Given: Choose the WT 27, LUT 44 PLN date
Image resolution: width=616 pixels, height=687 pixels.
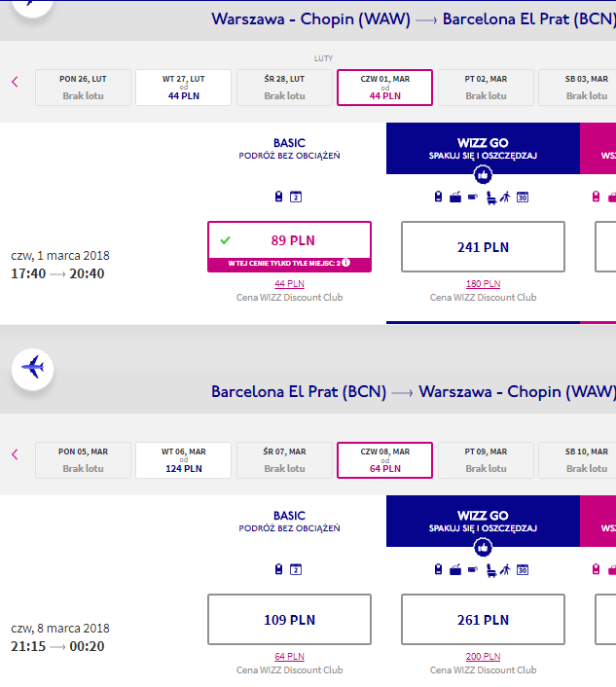Looking at the screenshot, I should 184,88.
